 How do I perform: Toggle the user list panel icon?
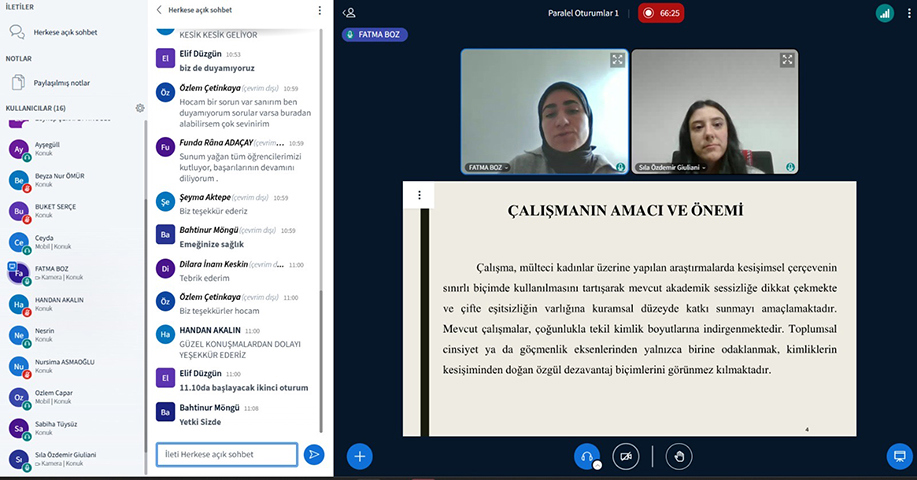tap(349, 13)
